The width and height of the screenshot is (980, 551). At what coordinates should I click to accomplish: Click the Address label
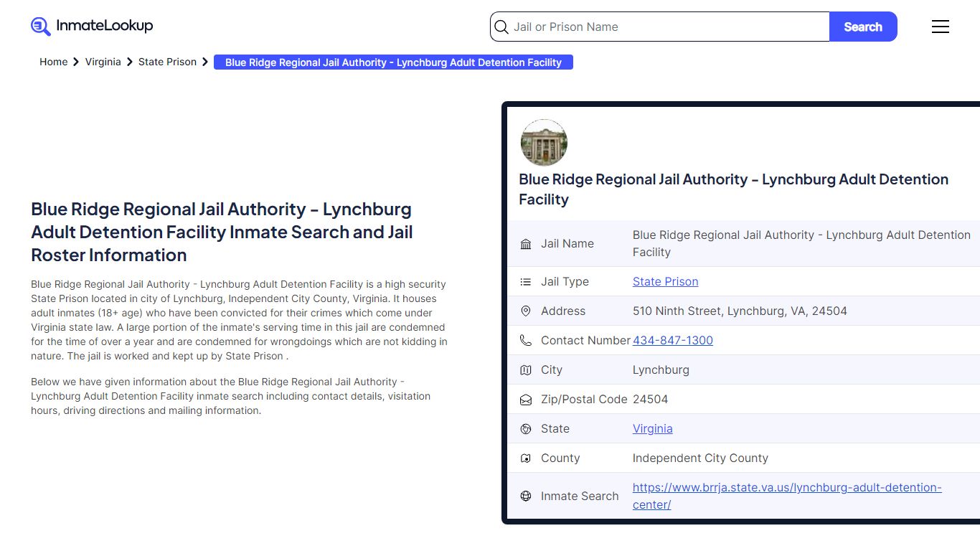tap(563, 311)
